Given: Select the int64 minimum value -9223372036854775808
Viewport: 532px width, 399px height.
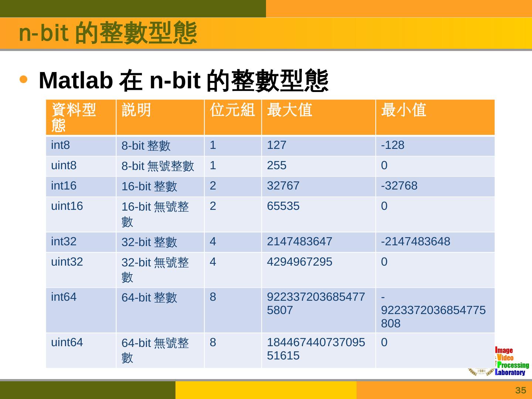Looking at the screenshot, I should point(433,310).
